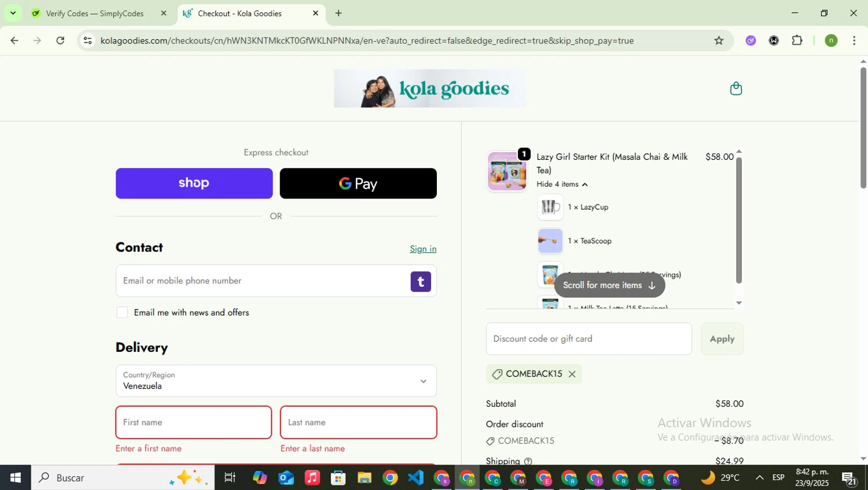Click the taskbar clock and date

812,478
